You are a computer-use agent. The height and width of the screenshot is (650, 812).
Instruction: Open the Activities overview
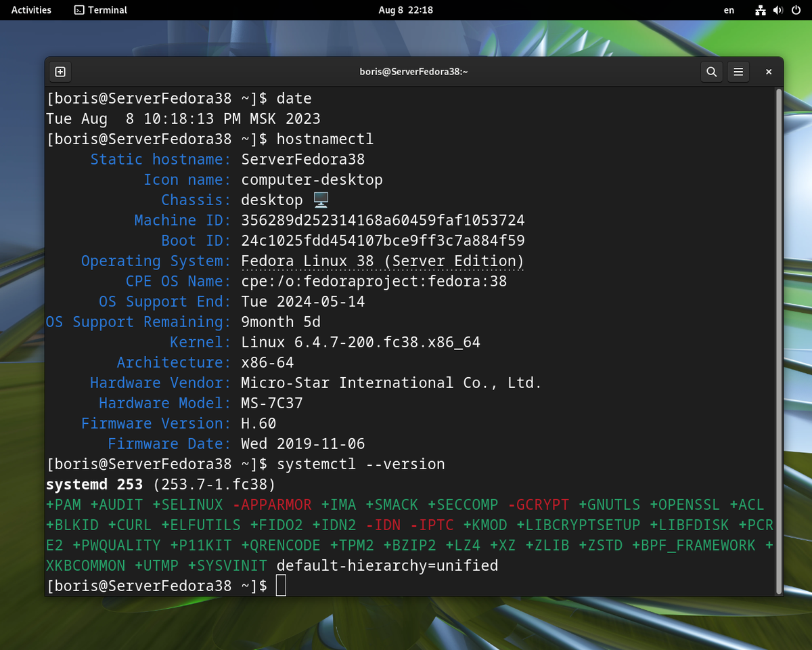point(30,10)
